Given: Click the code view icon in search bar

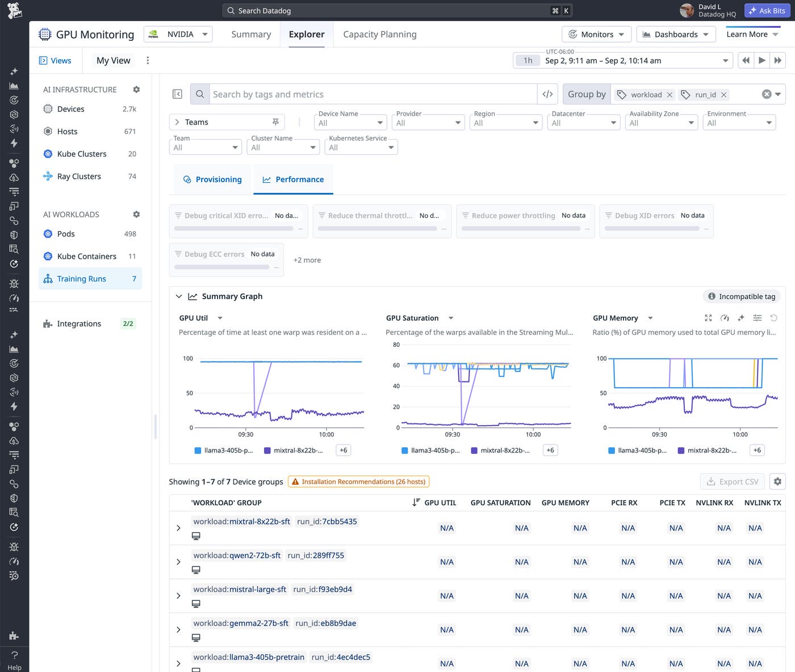Looking at the screenshot, I should tap(547, 94).
